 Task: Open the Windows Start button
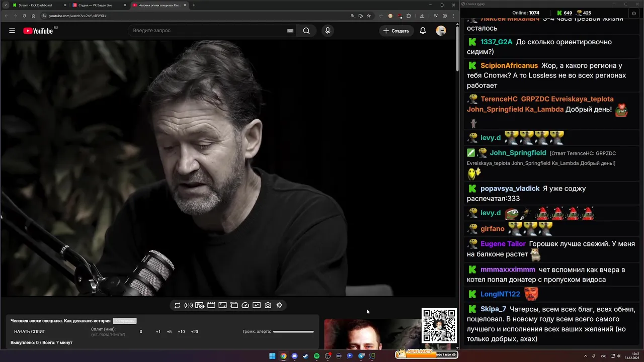[272, 356]
